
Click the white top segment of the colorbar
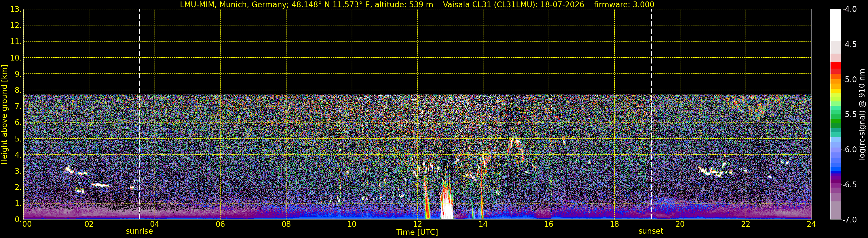pos(835,25)
